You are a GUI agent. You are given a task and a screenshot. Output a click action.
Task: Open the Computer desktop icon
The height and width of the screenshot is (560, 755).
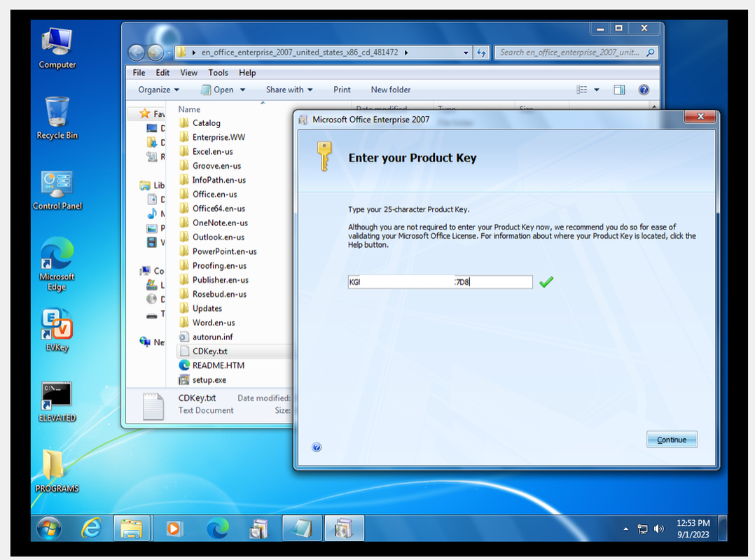[x=57, y=48]
